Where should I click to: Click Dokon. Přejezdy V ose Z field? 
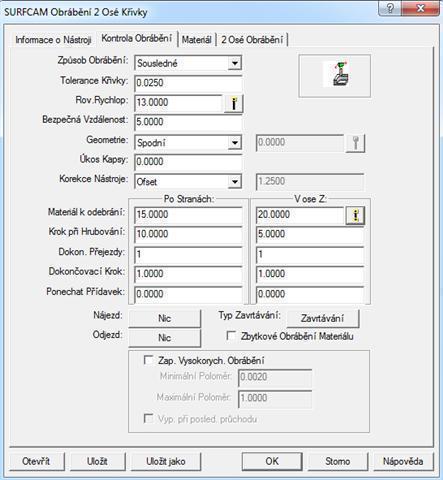310,255
